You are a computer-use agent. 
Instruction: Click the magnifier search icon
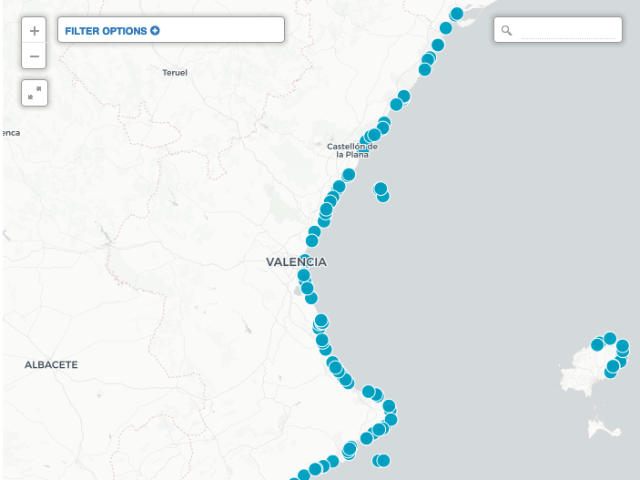tap(507, 30)
